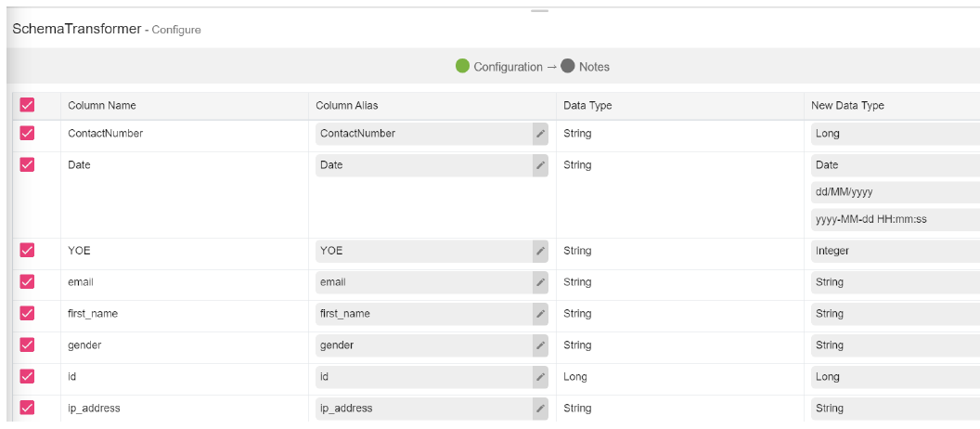Toggle the select-all checkbox in header row
Screen dimensions: 980x429
pyautogui.click(x=27, y=105)
